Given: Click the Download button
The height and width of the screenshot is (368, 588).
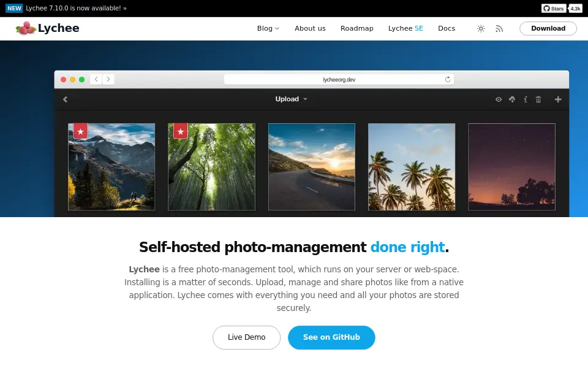Looking at the screenshot, I should (x=548, y=29).
